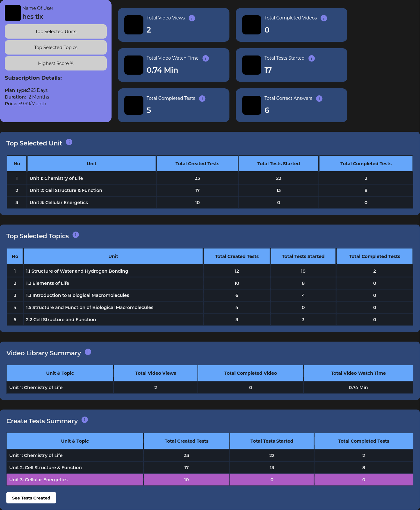Click info icon next to Total Video Views
This screenshot has width=420, height=510.
coord(192,18)
